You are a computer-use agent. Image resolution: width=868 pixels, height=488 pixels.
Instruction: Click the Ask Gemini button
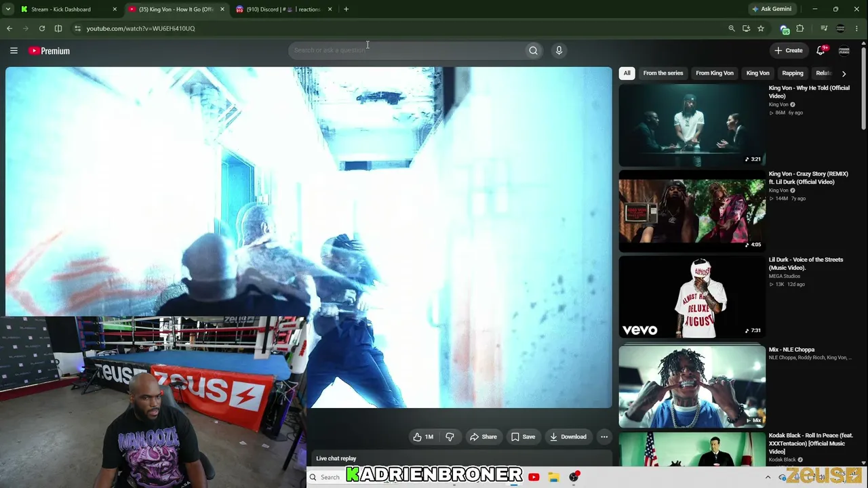(772, 9)
